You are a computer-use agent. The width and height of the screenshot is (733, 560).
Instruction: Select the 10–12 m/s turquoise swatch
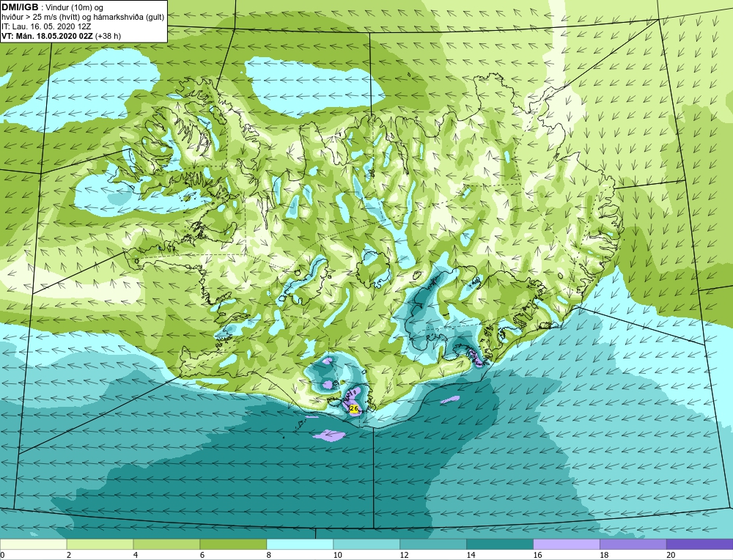pos(366,544)
